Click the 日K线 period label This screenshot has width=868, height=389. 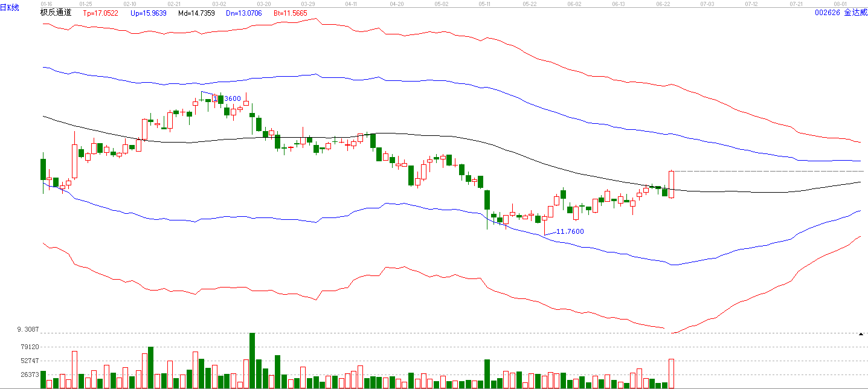pos(10,7)
